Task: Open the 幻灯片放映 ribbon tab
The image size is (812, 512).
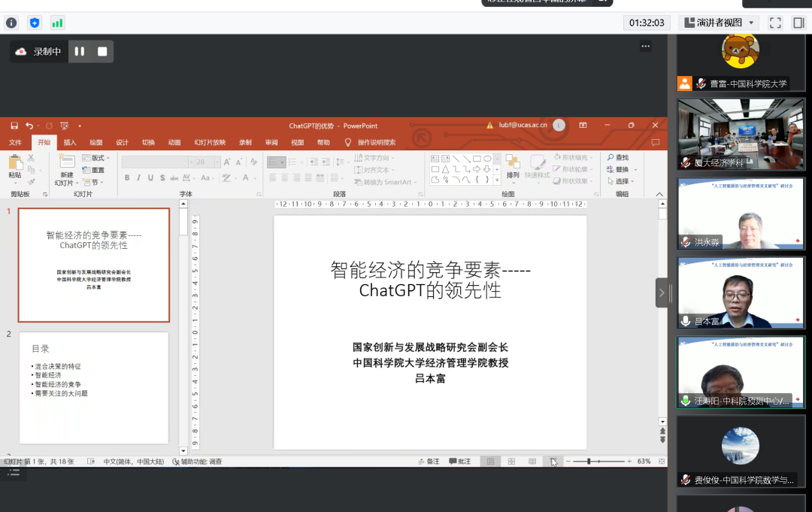Action: (x=210, y=142)
